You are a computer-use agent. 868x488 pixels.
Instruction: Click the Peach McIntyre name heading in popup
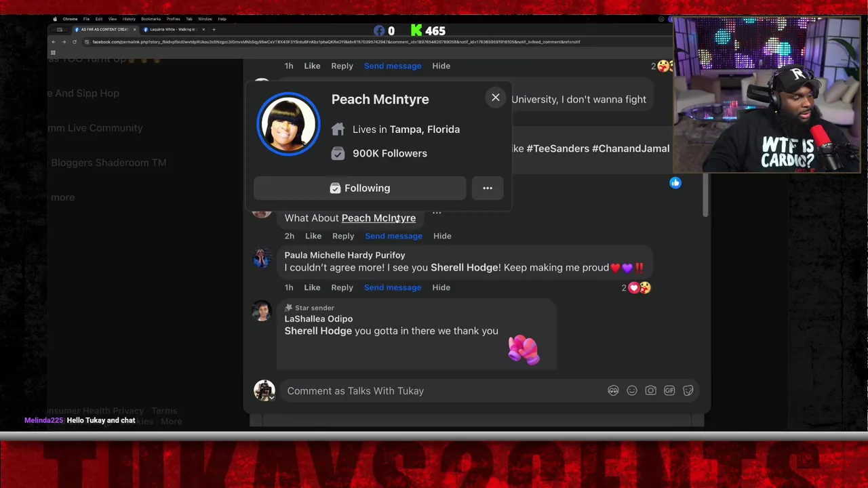tap(380, 99)
